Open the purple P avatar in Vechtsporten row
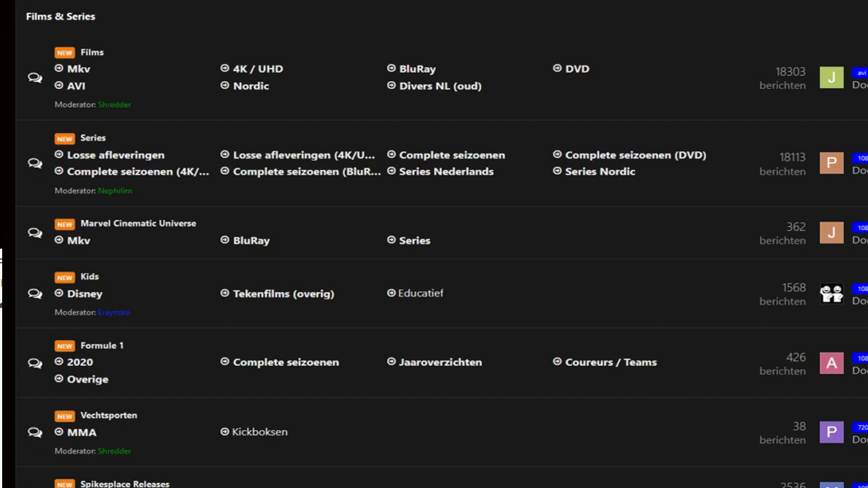The image size is (868, 488). [831, 432]
